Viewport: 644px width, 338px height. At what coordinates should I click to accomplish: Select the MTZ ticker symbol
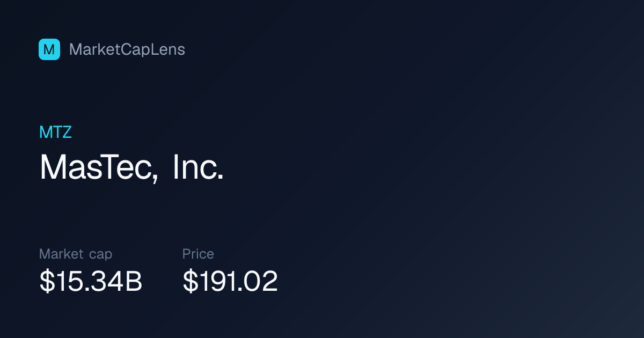[55, 133]
